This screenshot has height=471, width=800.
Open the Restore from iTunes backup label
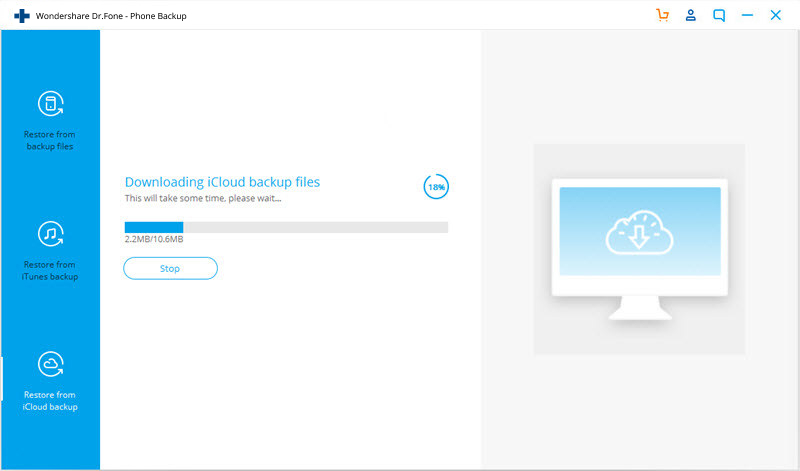49,270
